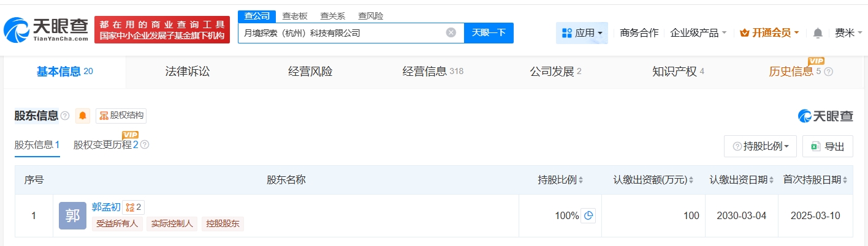Sort by 持股比例 column
The height and width of the screenshot is (246, 868).
point(581,180)
